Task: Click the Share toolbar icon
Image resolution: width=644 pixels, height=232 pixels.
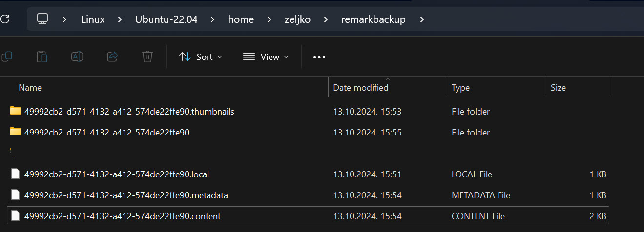Action: tap(112, 57)
